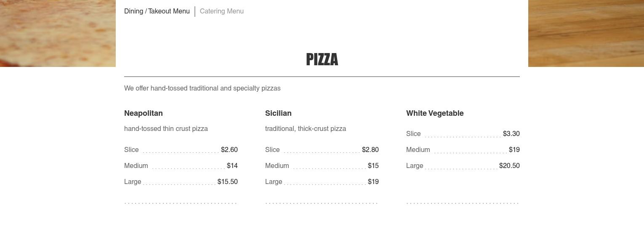The image size is (644, 232).
Task: Click the PIZZA section heading
Action: coord(322,60)
